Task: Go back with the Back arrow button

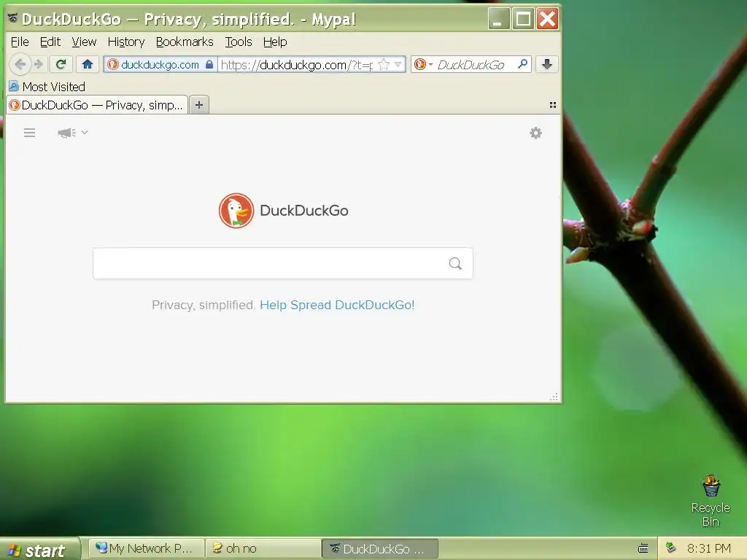Action: pyautogui.click(x=20, y=64)
